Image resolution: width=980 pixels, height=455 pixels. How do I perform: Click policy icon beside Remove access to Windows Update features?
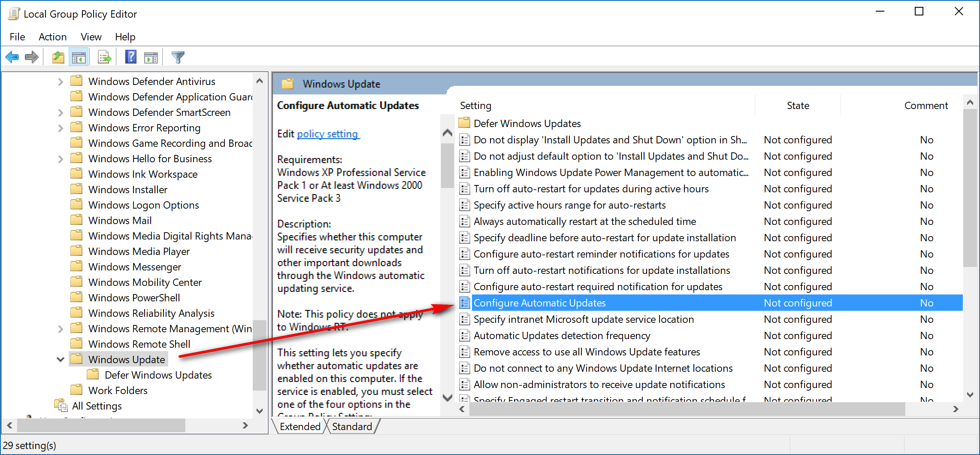(464, 352)
